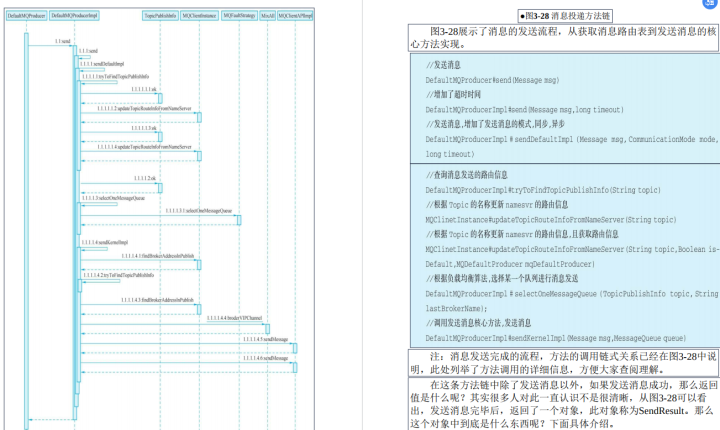
Task: Click code 'MQClinetInstance#updateTopicRouteInfoFromNameServer(String topic)'
Action: point(551,220)
